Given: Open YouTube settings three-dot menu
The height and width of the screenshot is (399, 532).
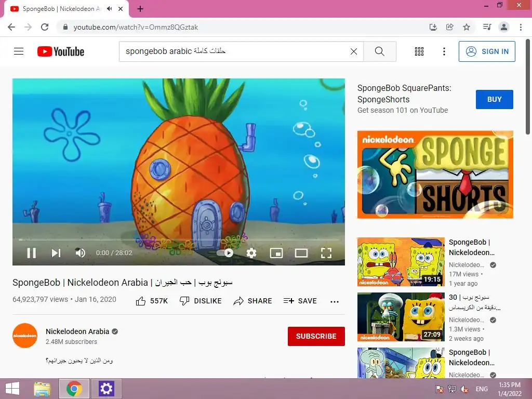Looking at the screenshot, I should [444, 51].
